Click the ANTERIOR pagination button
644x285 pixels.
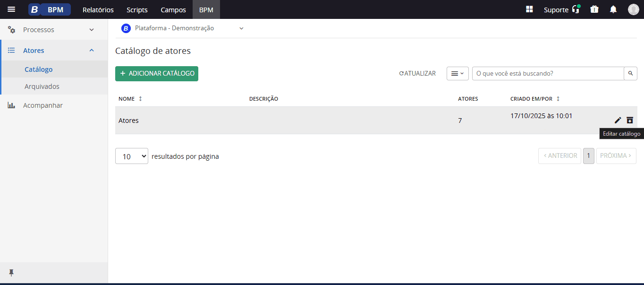click(x=559, y=156)
